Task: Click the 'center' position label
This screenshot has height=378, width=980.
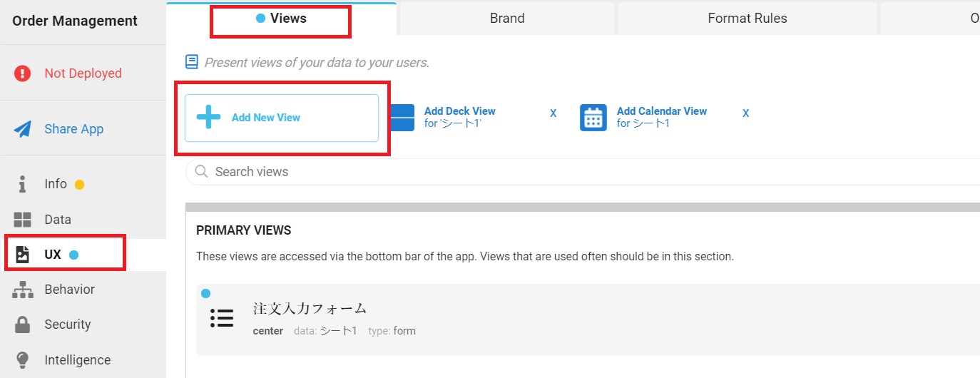Action: pyautogui.click(x=268, y=331)
